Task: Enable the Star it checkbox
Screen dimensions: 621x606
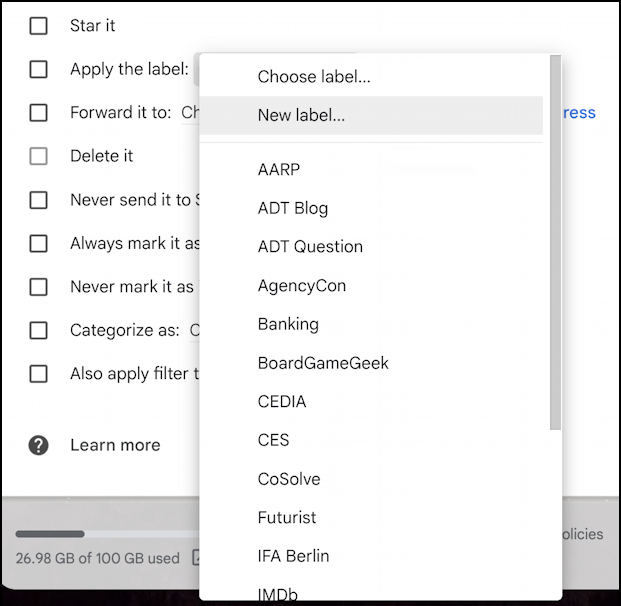Action: [38, 26]
